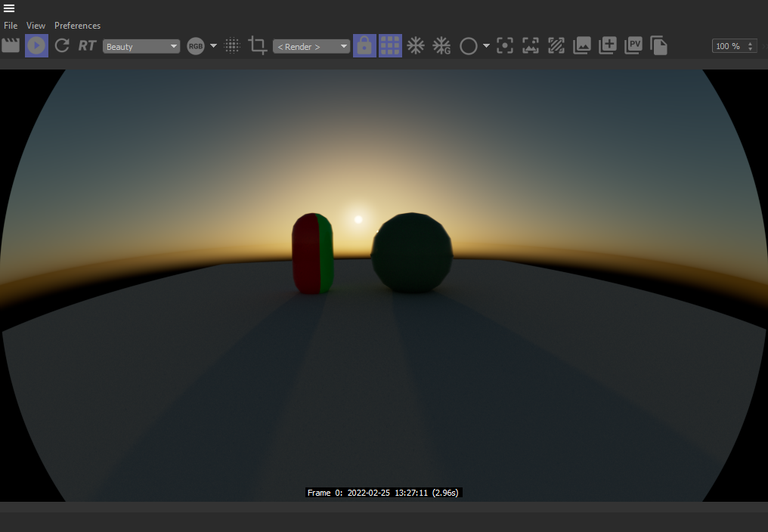
Task: Click the circle icon in toolbar
Action: point(469,46)
